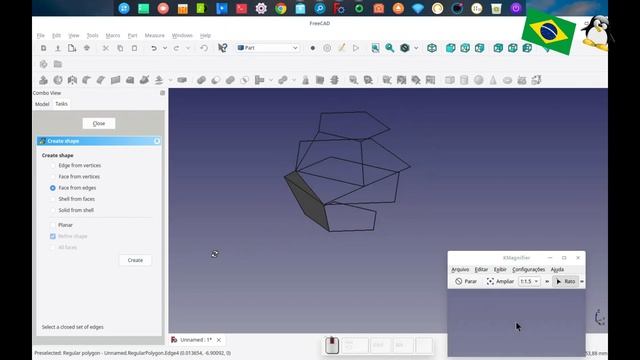Open the settings gear in dock

[x=261, y=8]
